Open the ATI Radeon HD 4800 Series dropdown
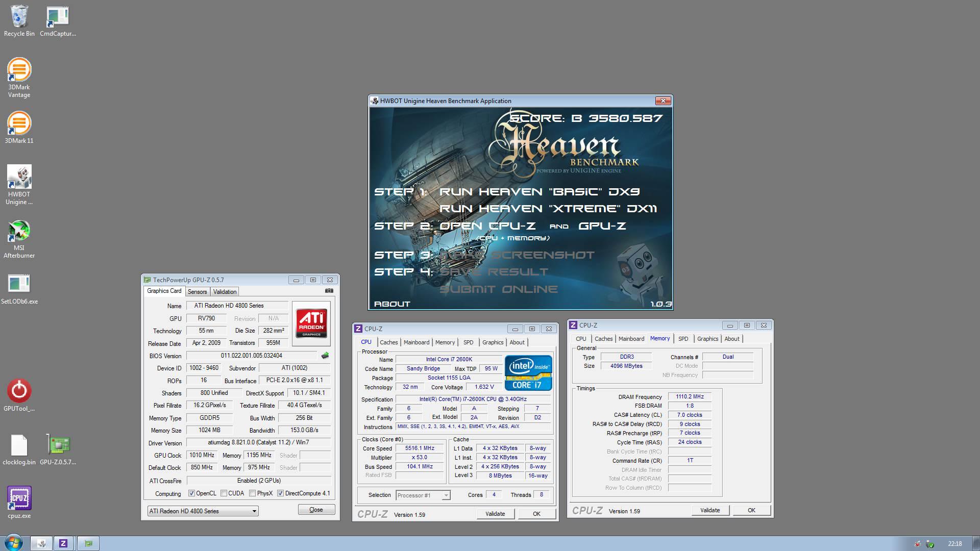Viewport: 980px width, 551px height. pyautogui.click(x=203, y=511)
